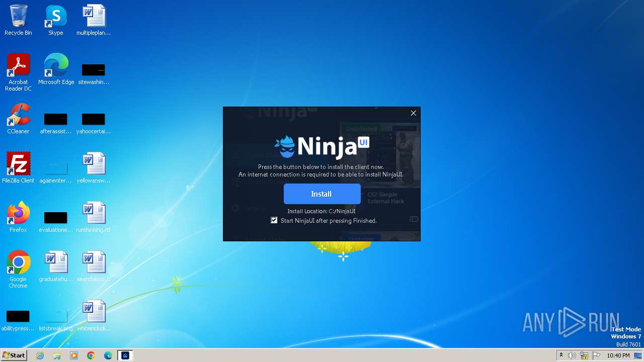
Task: Select the Firefox desktop shortcut
Action: 18,217
